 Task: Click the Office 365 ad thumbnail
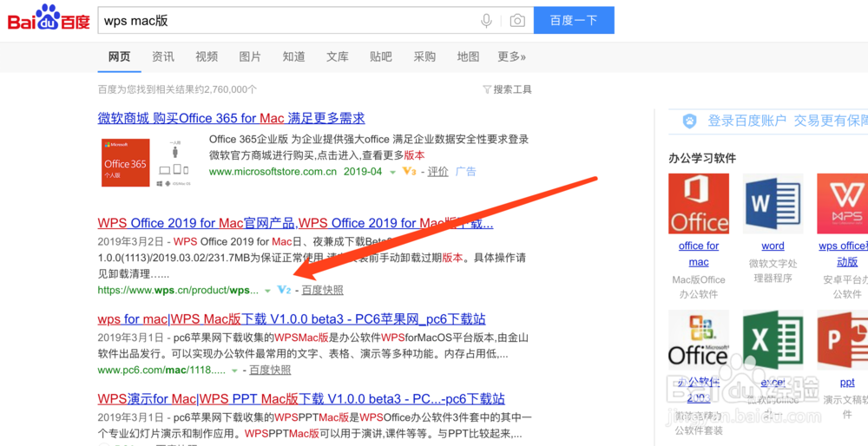coord(126,162)
